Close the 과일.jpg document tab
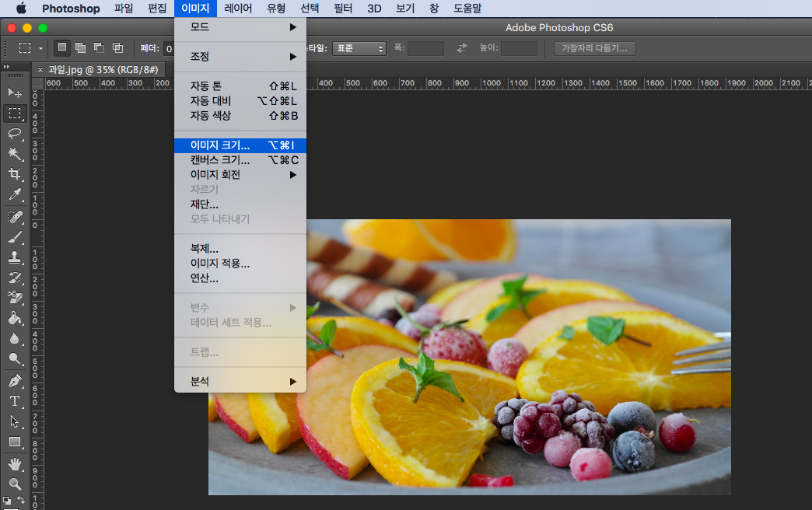Image resolution: width=812 pixels, height=510 pixels. click(40, 69)
